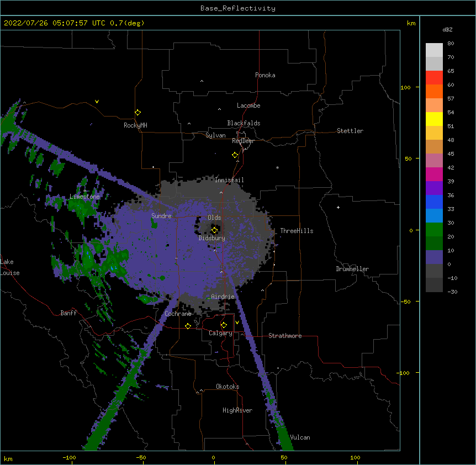Click the Cochrane town label
The image size is (476, 465).
[x=178, y=314]
